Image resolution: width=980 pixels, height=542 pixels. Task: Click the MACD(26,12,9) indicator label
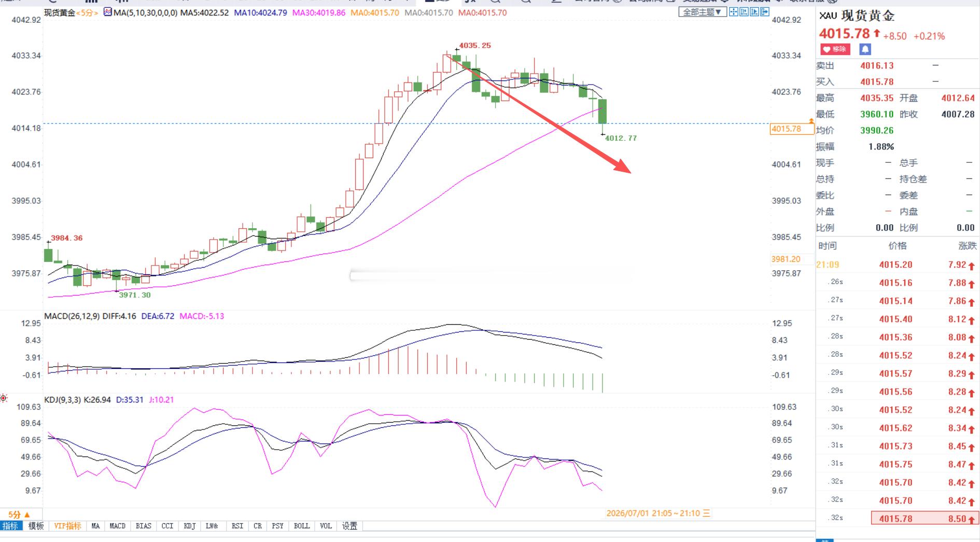click(72, 316)
